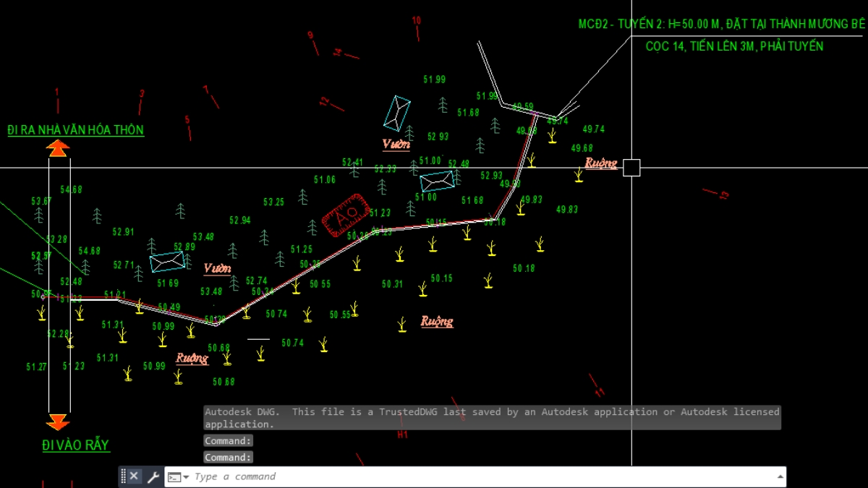This screenshot has height=488, width=868.
Task: Grab the command line drag handle grip
Action: 124,476
